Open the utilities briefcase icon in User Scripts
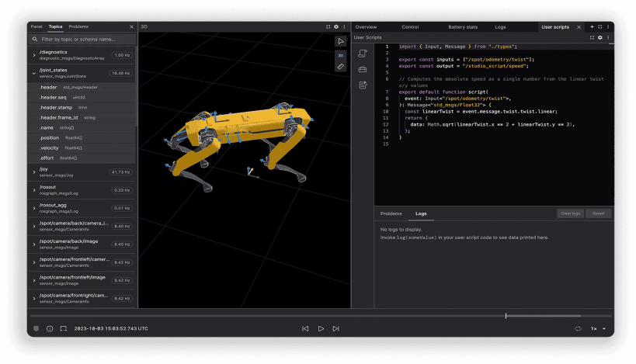The image size is (636, 364). [x=362, y=69]
